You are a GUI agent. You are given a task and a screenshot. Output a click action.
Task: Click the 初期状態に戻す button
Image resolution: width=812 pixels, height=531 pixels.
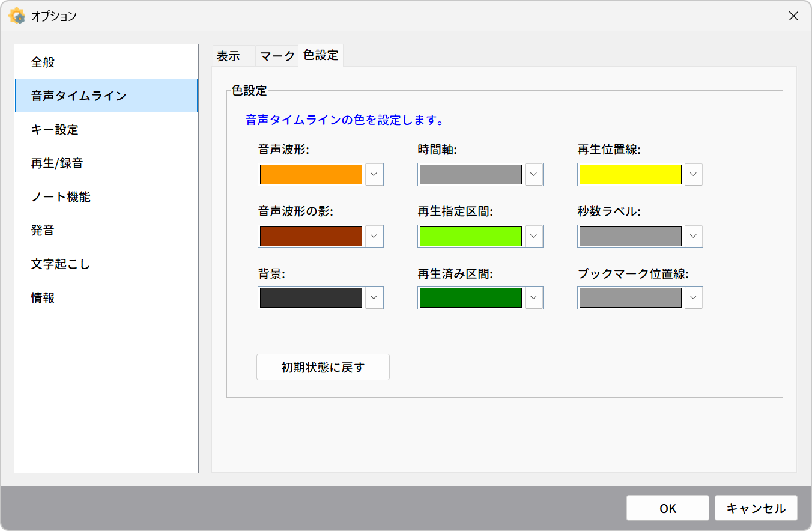coord(323,367)
